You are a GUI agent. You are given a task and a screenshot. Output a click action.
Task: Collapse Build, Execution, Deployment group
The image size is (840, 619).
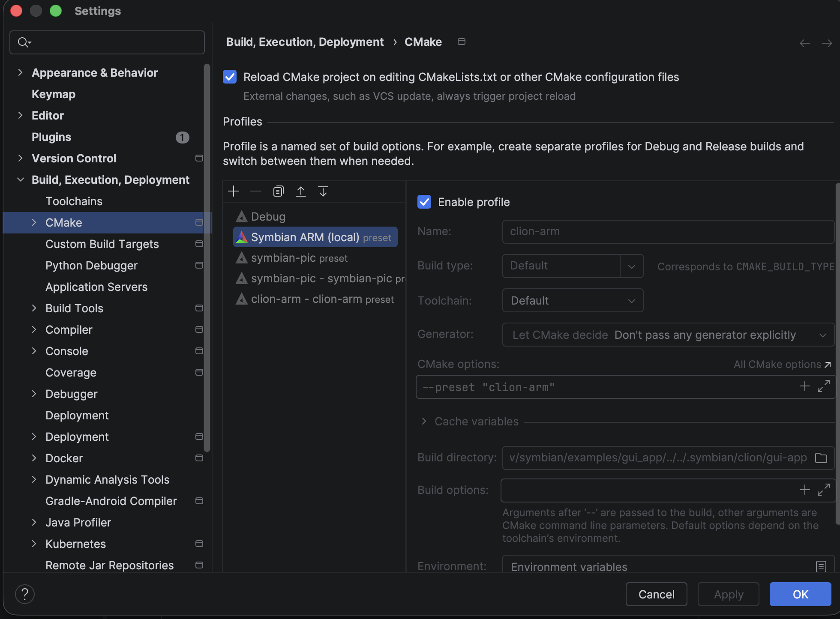point(20,179)
